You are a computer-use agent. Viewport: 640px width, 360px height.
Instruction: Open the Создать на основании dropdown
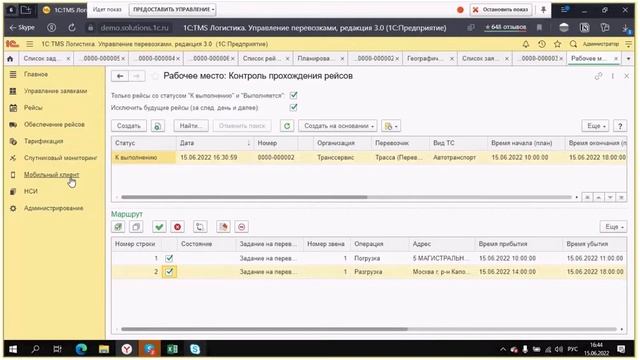(x=338, y=126)
